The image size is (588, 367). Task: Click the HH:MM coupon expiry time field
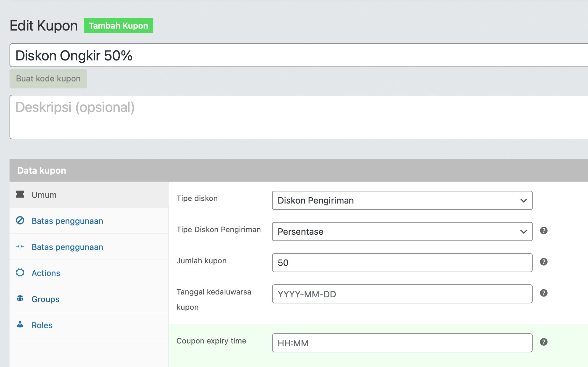tap(402, 343)
